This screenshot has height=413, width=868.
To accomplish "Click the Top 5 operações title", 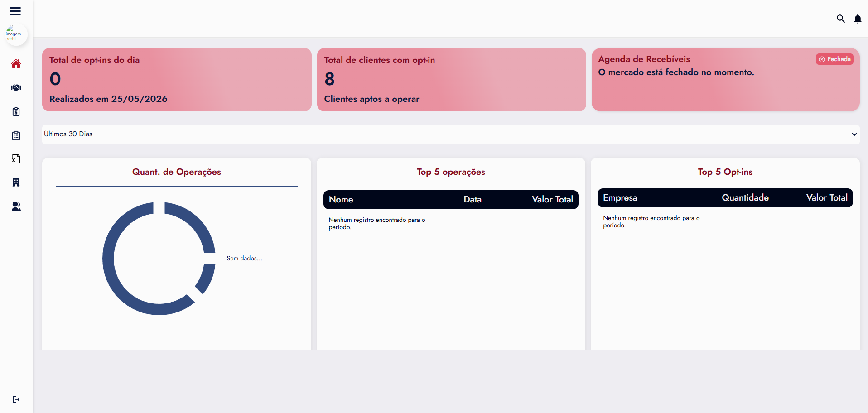I will pos(451,172).
